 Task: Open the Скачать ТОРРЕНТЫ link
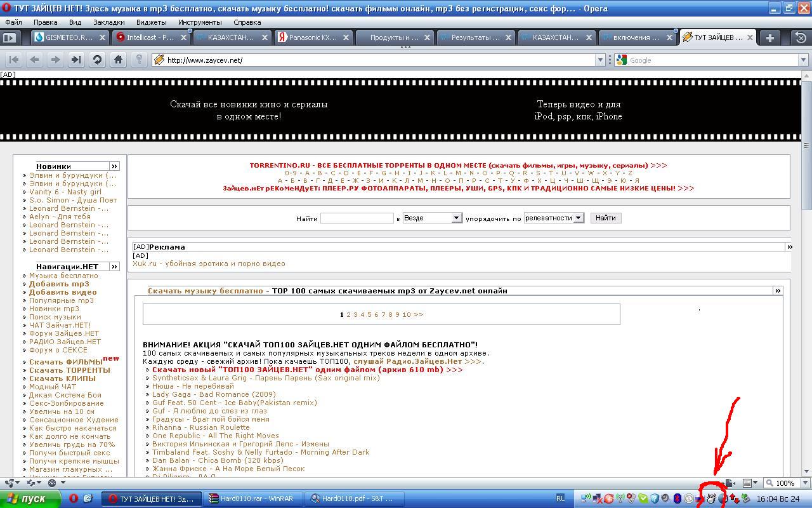tap(70, 370)
